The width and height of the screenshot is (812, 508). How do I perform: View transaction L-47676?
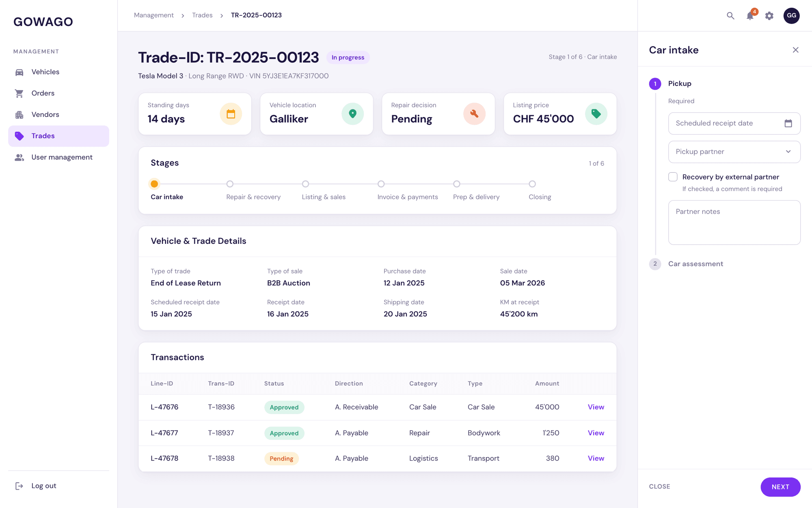click(x=596, y=407)
